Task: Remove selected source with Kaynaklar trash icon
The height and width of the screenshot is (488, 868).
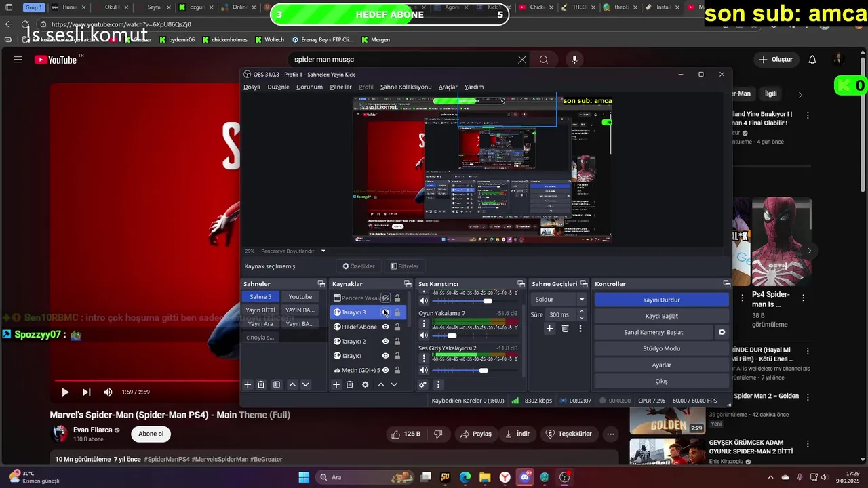Action: pyautogui.click(x=350, y=384)
